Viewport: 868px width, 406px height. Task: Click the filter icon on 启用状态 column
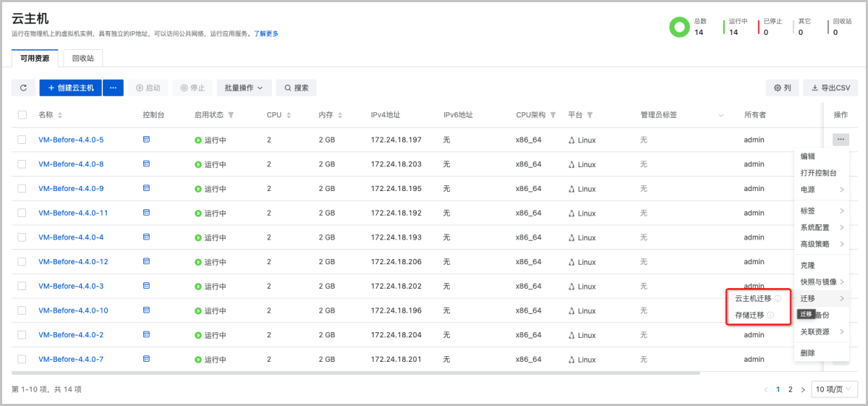(x=231, y=115)
